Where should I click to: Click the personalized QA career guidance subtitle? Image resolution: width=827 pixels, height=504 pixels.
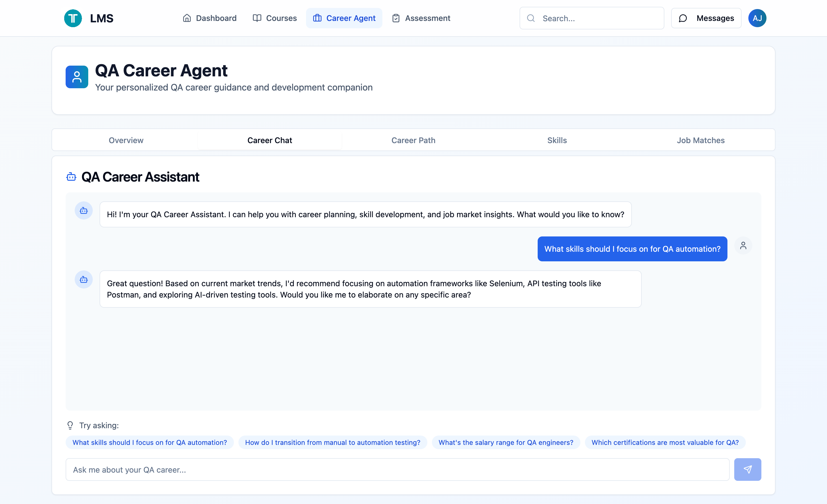pos(234,88)
